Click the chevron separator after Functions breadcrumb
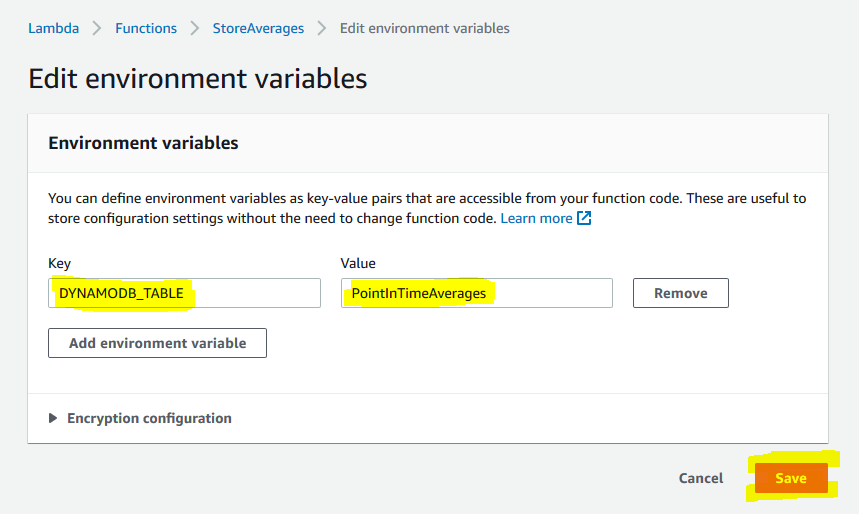The width and height of the screenshot is (859, 514). pyautogui.click(x=194, y=28)
